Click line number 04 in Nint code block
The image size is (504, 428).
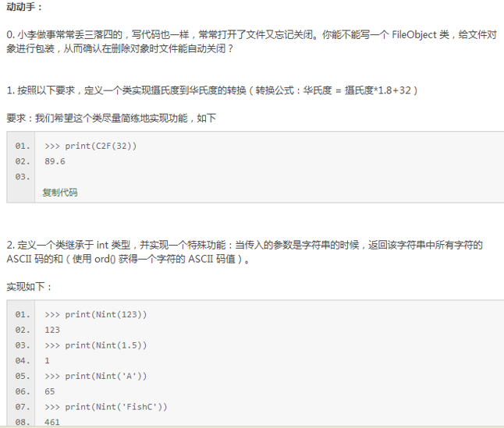click(23, 361)
